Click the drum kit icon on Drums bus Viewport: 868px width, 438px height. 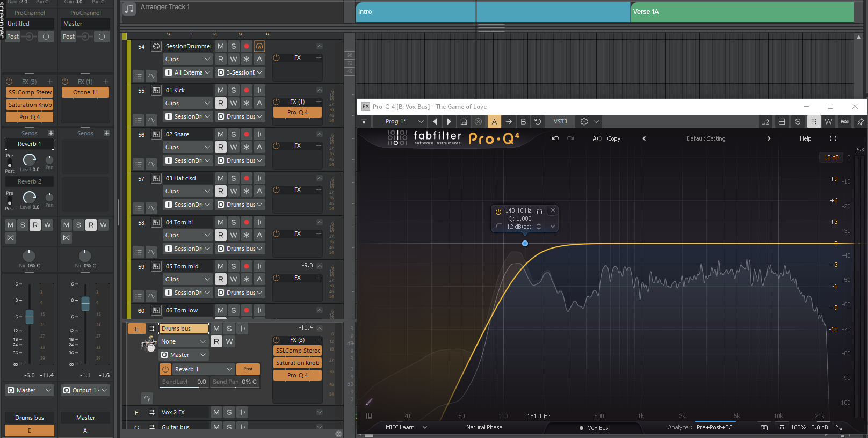coord(148,344)
